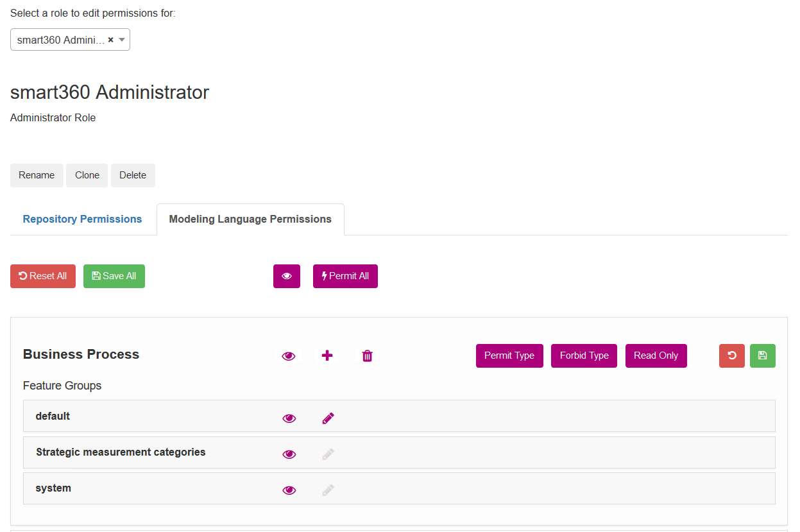
Task: Click the Forbid Type button
Action: click(x=584, y=356)
